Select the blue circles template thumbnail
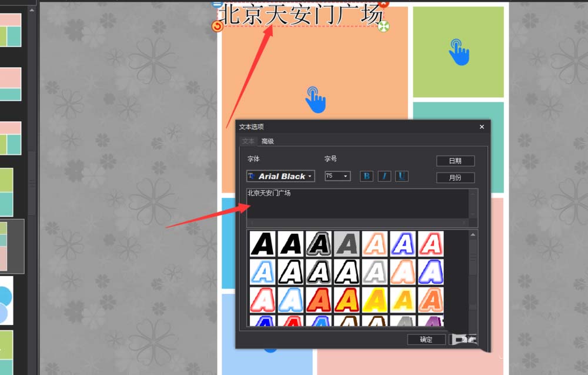Viewport: 588px width, 375px height. pyautogui.click(x=6, y=300)
